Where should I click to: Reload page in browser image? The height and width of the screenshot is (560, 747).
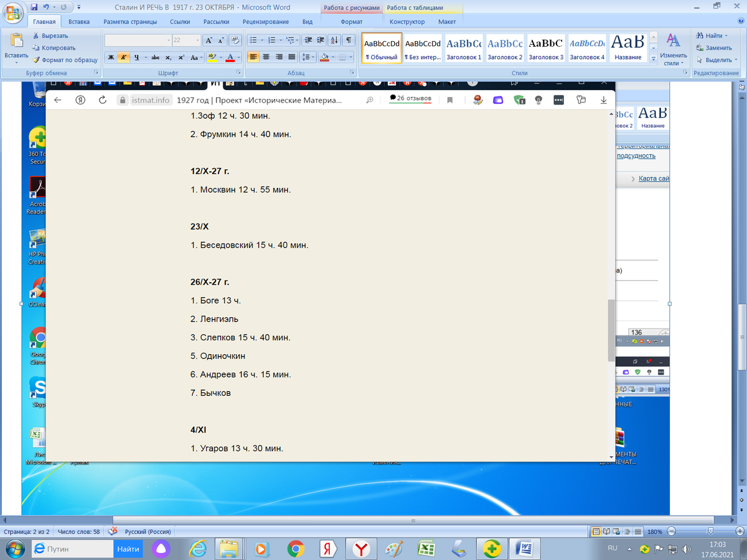103,100
